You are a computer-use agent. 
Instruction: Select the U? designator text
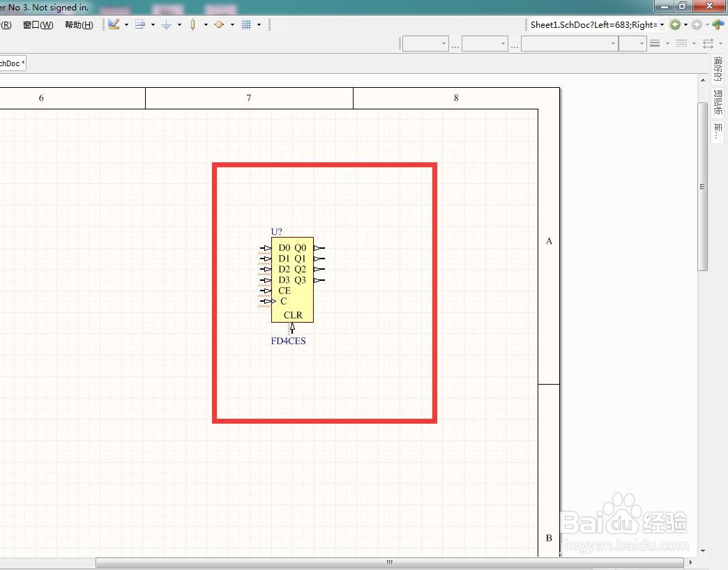pyautogui.click(x=276, y=231)
